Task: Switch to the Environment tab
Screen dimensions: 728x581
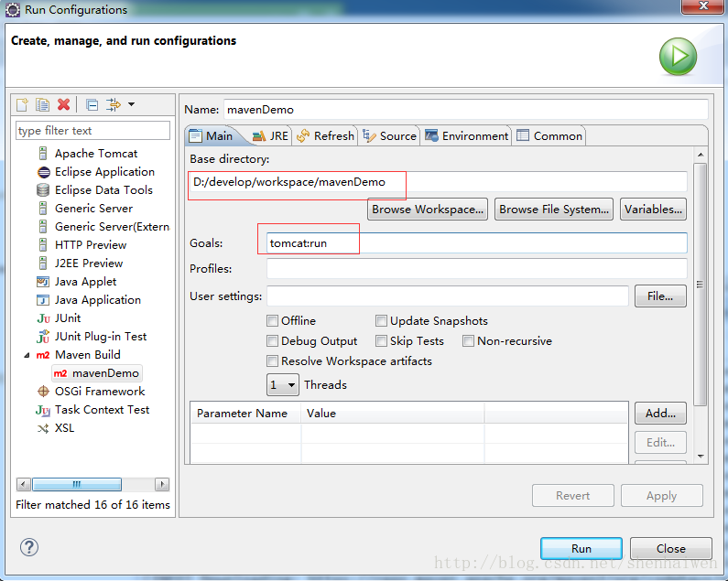Action: 466,136
